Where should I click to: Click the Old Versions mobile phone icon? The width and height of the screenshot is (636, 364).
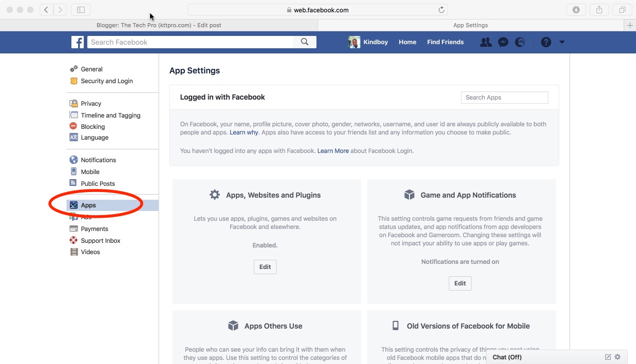pyautogui.click(x=396, y=325)
